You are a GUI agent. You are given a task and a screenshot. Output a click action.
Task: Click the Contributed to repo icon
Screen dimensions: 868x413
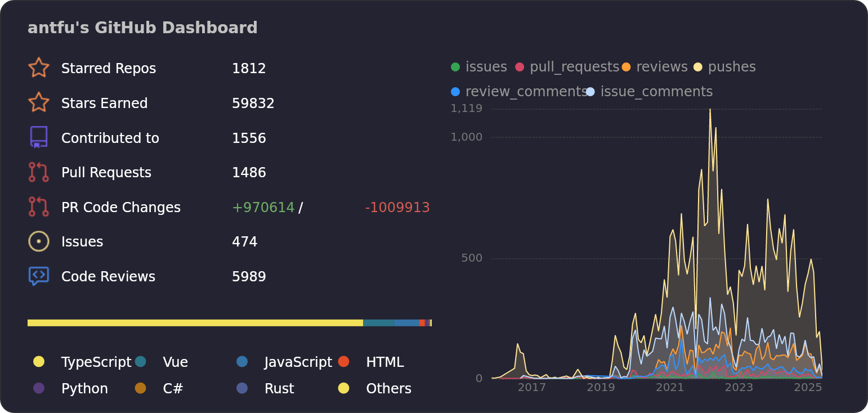[38, 137]
